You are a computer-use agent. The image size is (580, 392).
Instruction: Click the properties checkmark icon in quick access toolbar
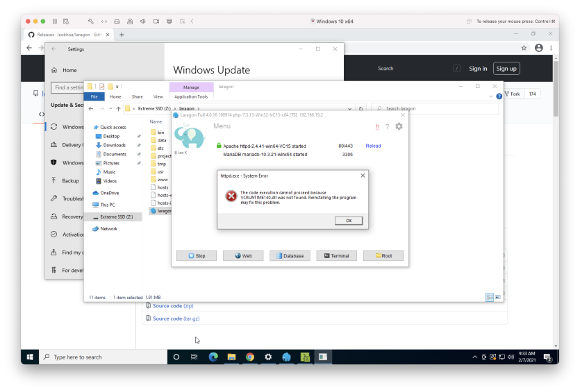(x=101, y=87)
